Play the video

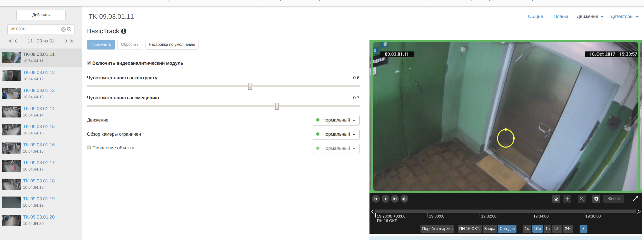pos(385,199)
